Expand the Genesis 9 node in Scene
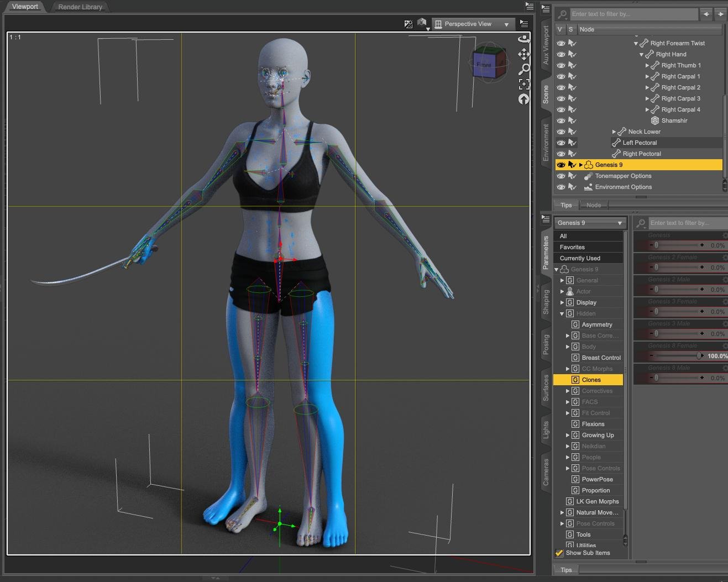Image resolution: width=728 pixels, height=582 pixels. (x=580, y=165)
